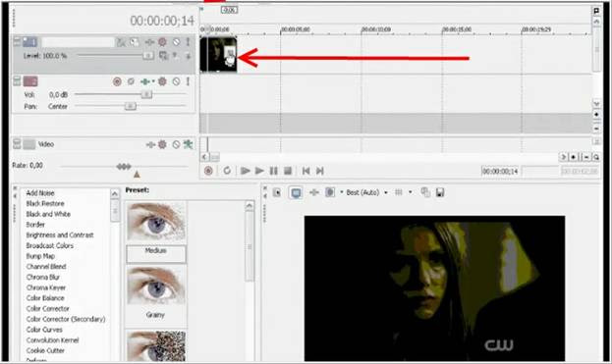Click the audio Vol slider handle
612x364 pixels.
coord(146,94)
